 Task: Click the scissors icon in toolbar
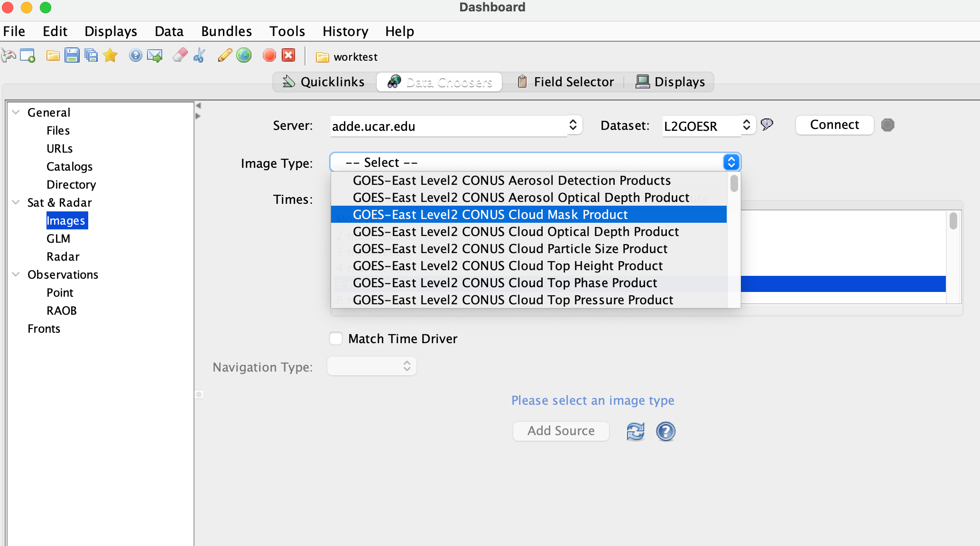(199, 56)
